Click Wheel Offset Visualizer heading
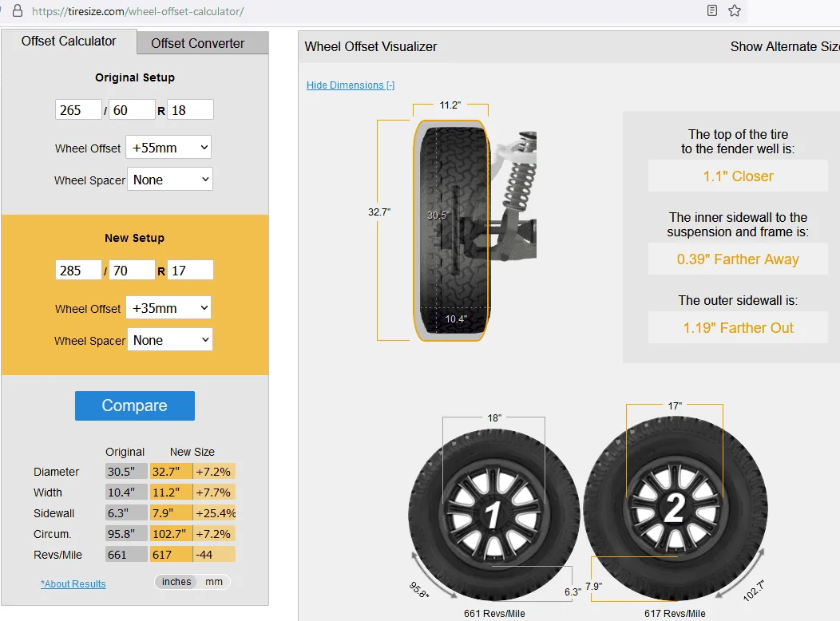The width and height of the screenshot is (840, 621). pos(370,46)
